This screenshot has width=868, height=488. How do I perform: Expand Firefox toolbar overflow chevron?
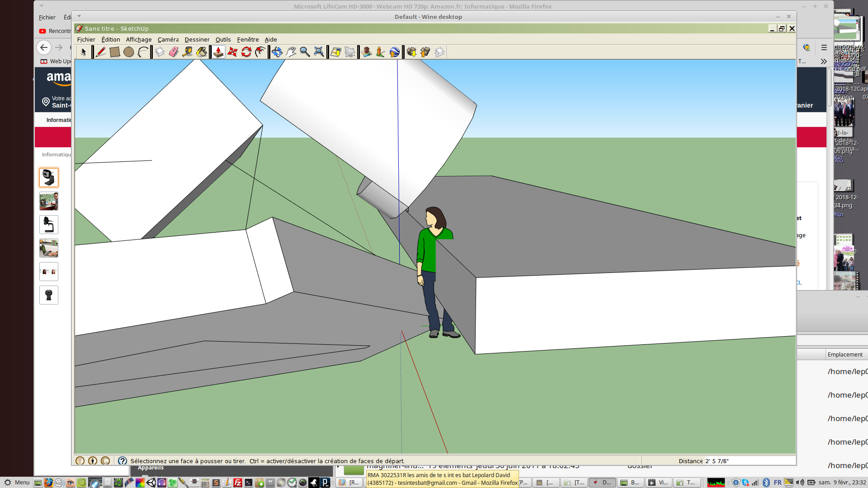[x=824, y=61]
